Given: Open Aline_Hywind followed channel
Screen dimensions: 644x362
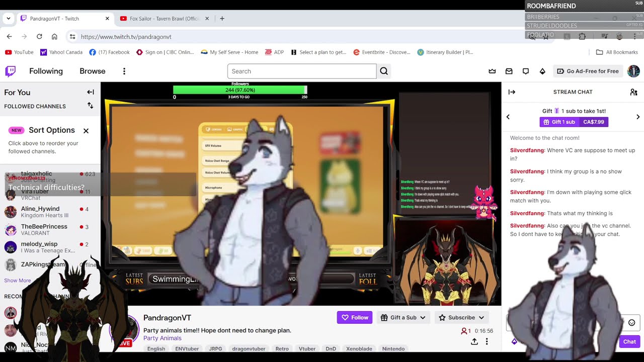Looking at the screenshot, I should point(50,212).
